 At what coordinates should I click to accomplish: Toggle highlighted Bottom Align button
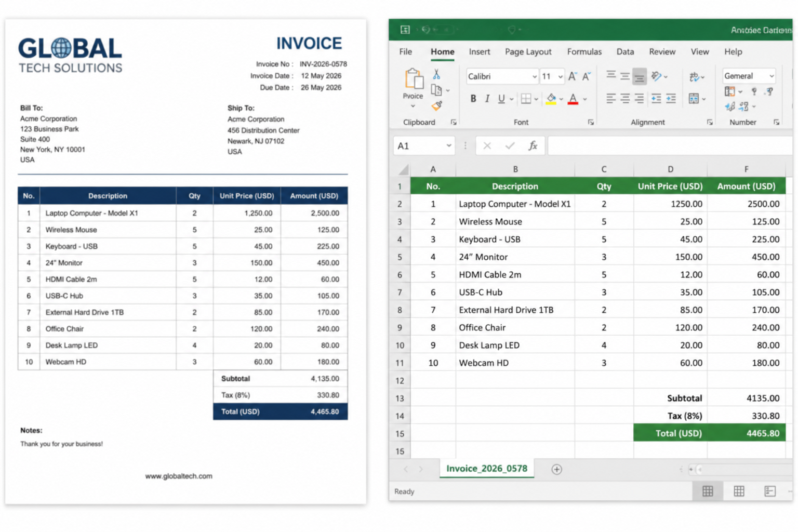point(640,76)
